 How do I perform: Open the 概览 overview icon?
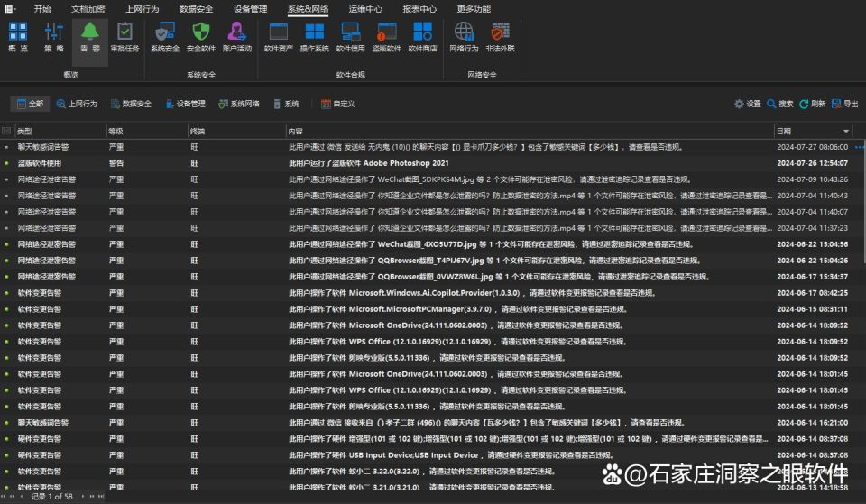point(17,37)
